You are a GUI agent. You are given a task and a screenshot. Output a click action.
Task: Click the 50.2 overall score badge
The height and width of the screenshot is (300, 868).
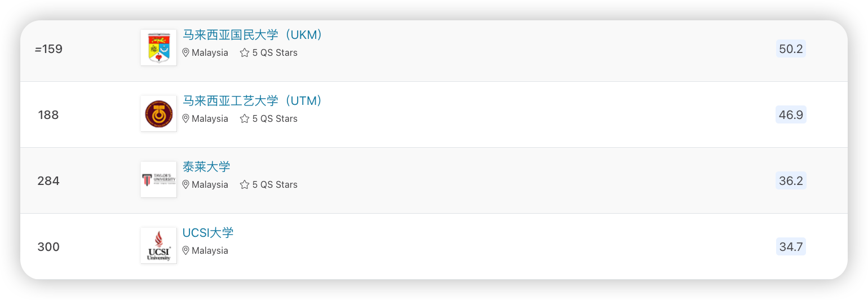click(x=791, y=49)
